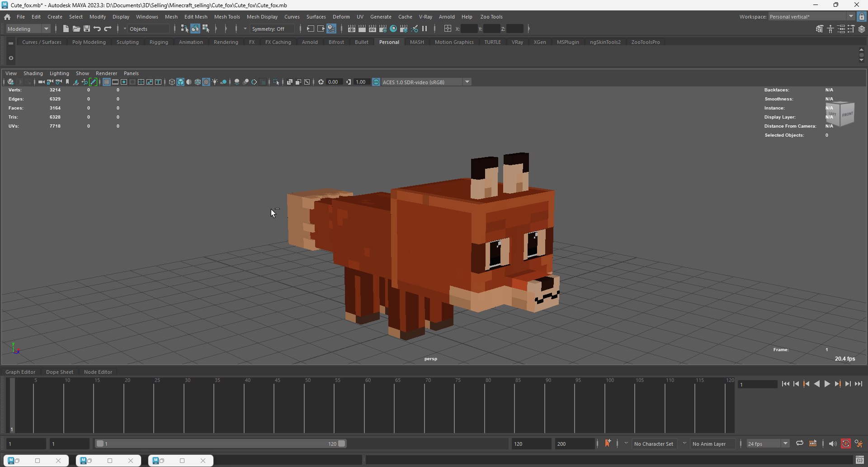Viewport: 868px width, 467px height.
Task: Click the Pause Viewport 2 icon
Action: coord(425,29)
